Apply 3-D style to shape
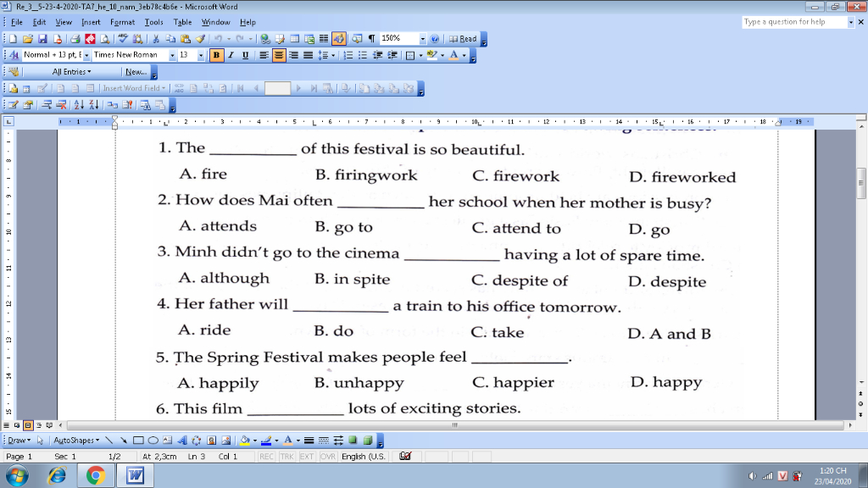 (x=368, y=441)
